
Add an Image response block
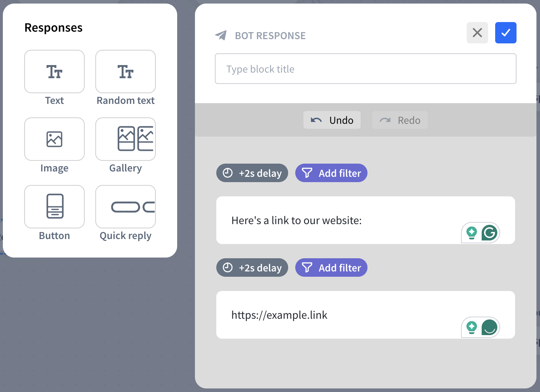click(x=54, y=139)
